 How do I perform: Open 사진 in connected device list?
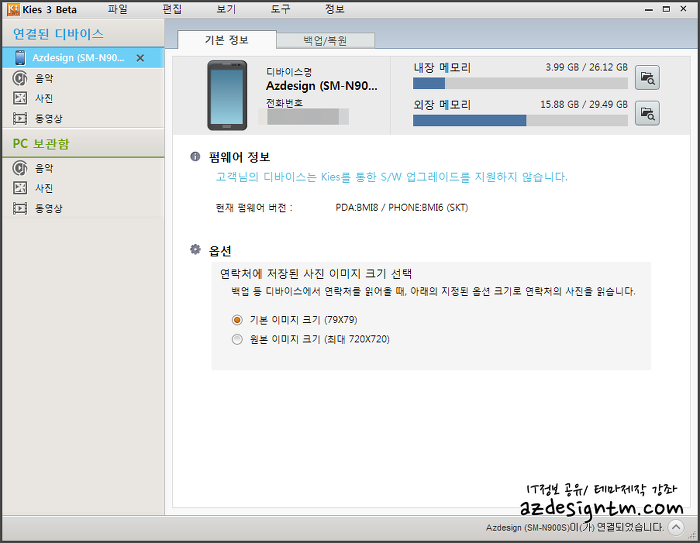44,98
